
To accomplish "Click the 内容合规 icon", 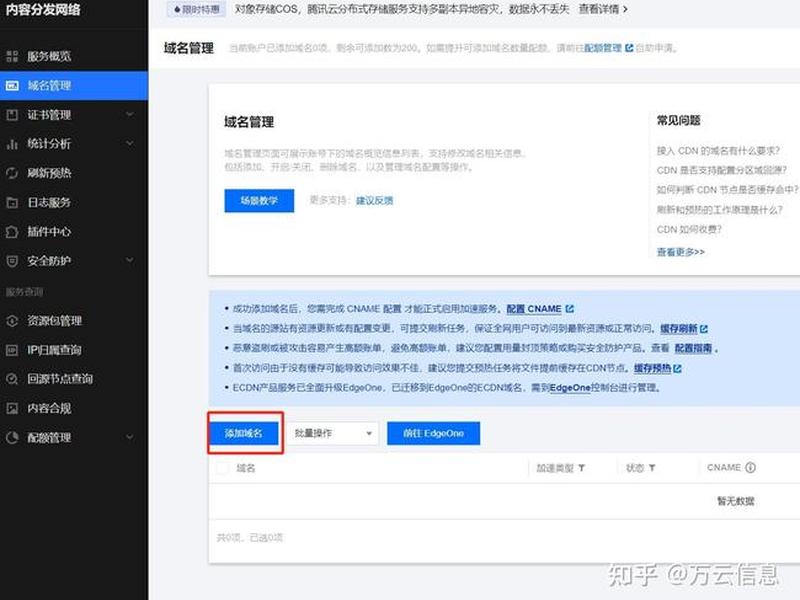I will (x=12, y=408).
